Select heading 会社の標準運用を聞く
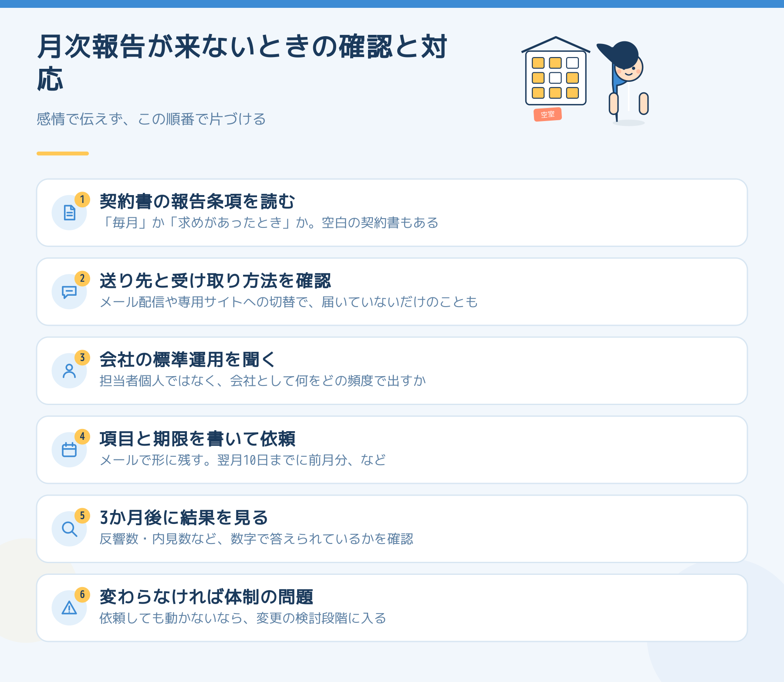The height and width of the screenshot is (682, 784). [188, 360]
